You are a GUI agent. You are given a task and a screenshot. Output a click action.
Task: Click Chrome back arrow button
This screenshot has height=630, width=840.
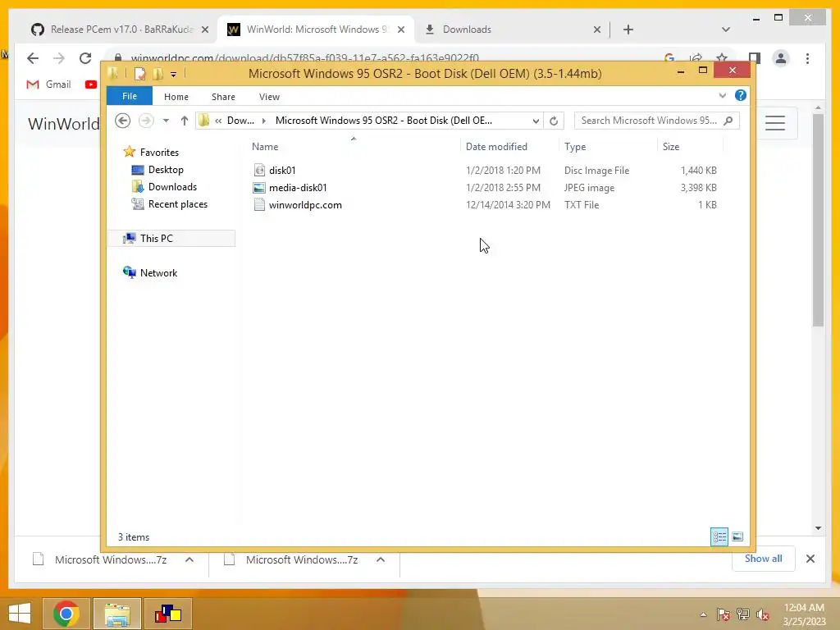33,58
